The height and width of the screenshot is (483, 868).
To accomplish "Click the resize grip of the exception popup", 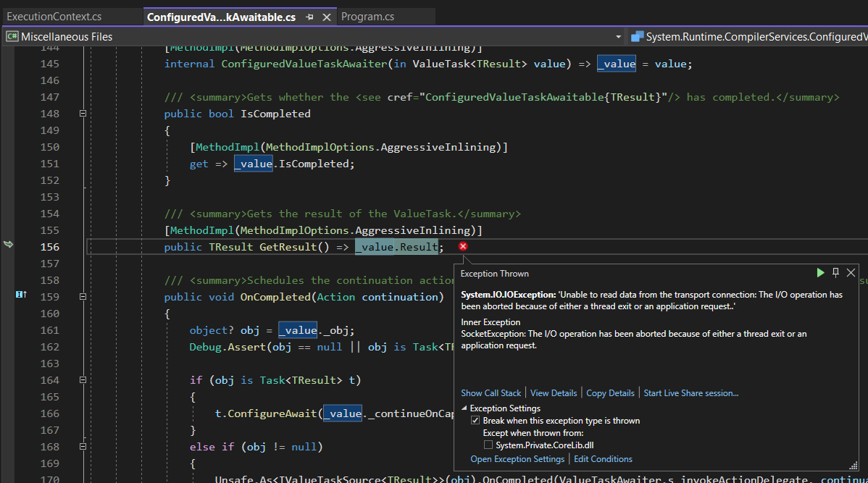I will tap(853, 466).
